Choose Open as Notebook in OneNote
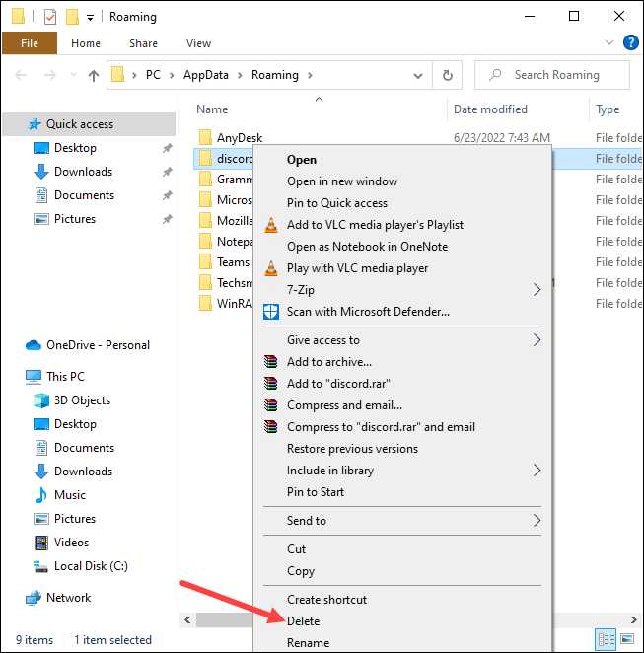This screenshot has height=653, width=644. click(x=368, y=247)
